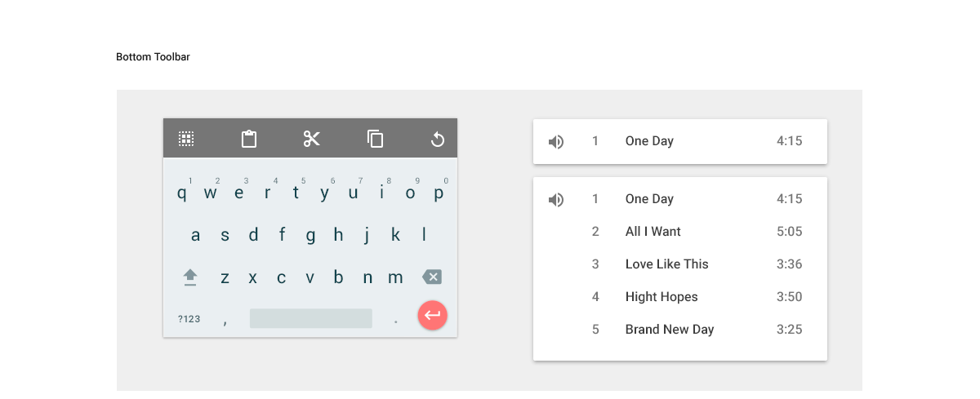
Task: Click the Paste clipboard icon
Action: (x=249, y=139)
